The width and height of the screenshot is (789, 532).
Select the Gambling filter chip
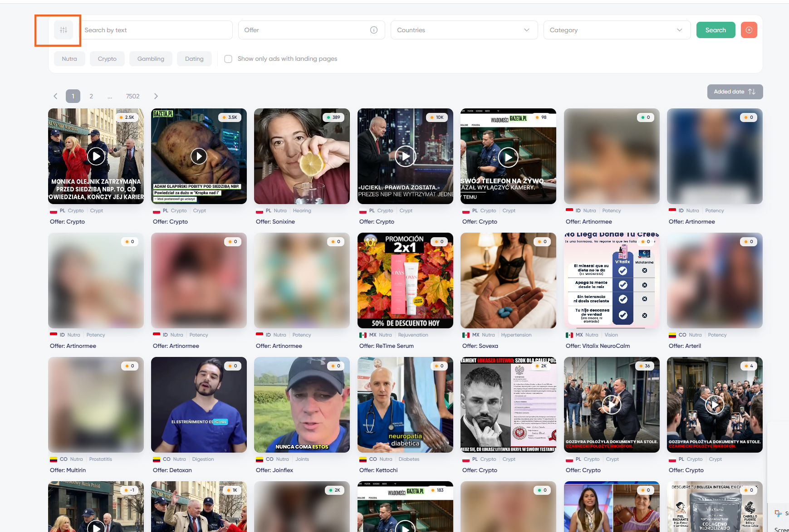(151, 59)
